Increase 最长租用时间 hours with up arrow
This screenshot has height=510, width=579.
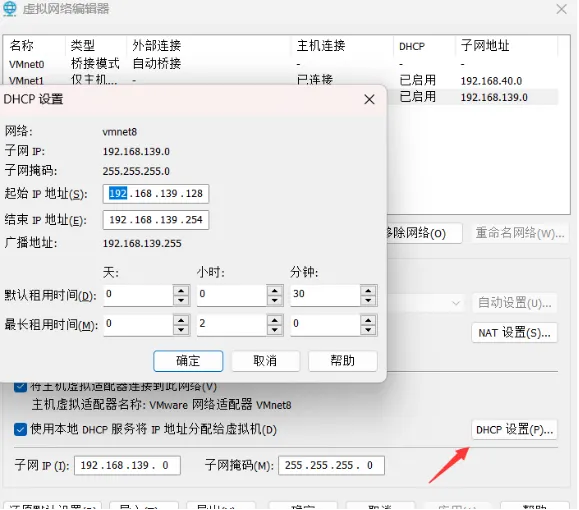(x=275, y=320)
